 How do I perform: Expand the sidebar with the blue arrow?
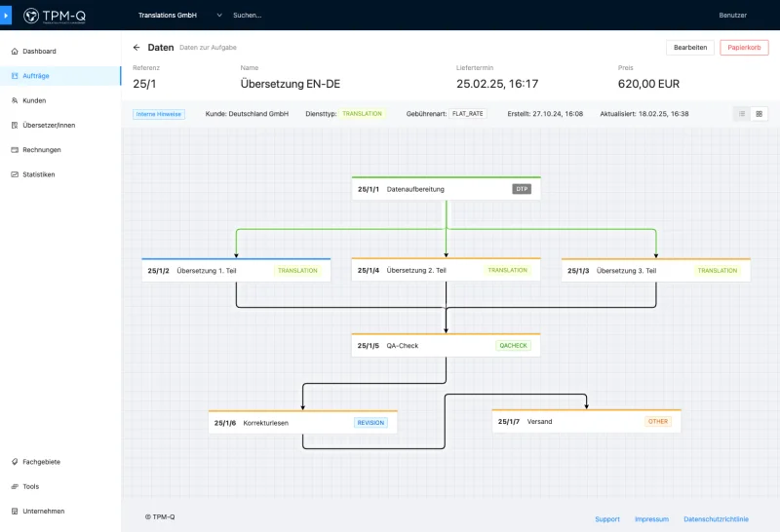click(5, 16)
